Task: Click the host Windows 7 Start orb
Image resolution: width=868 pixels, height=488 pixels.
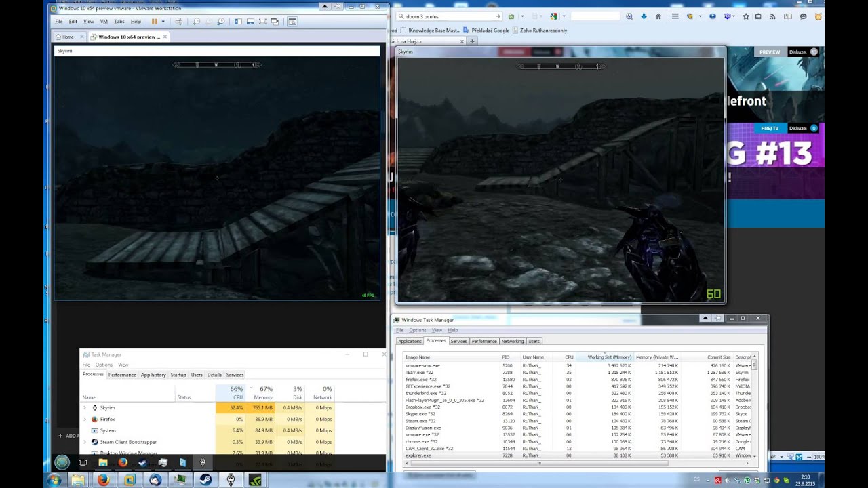Action: (54, 480)
